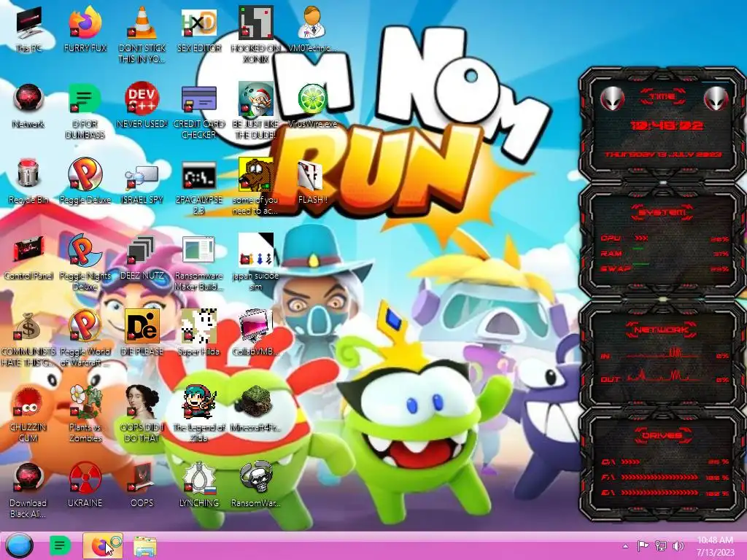Open Action Center flag tray icon
The image size is (747, 560).
643,546
